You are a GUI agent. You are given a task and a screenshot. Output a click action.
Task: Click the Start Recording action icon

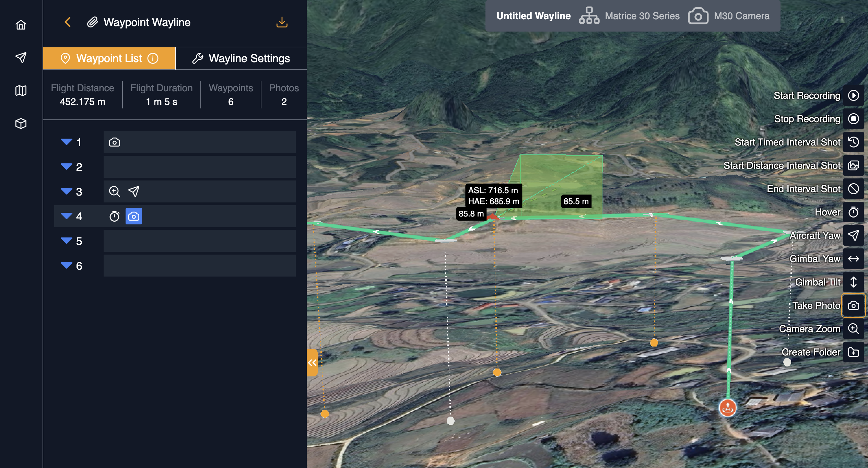pos(853,95)
